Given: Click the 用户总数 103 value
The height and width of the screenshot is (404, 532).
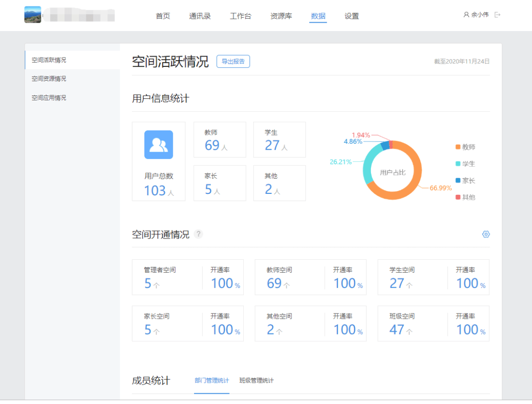Looking at the screenshot, I should pos(155,190).
